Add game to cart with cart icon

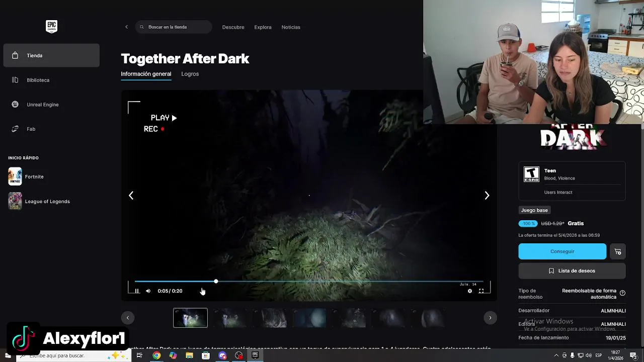point(618,251)
